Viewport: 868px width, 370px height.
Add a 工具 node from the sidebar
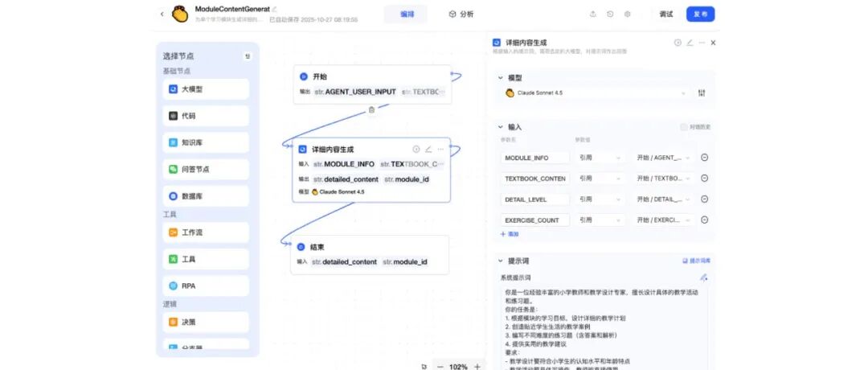[206, 259]
